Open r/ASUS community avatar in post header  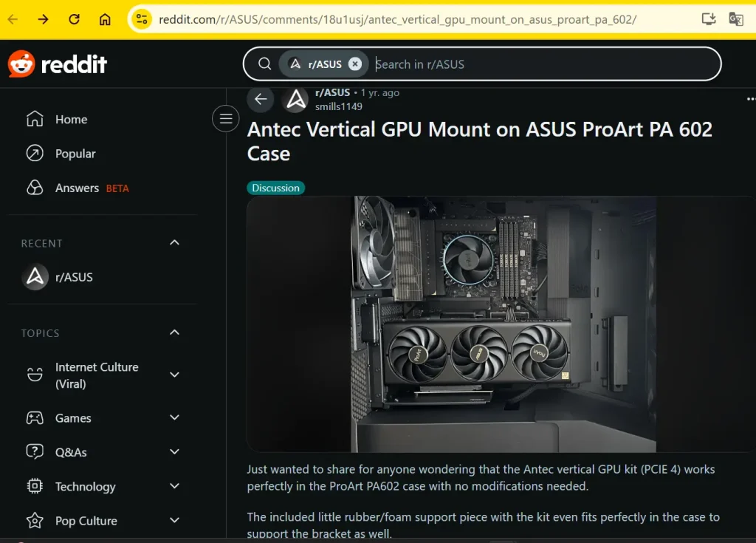[295, 100]
